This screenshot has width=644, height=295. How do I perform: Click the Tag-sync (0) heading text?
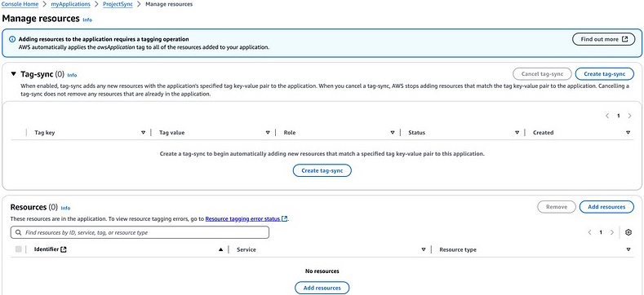click(42, 74)
